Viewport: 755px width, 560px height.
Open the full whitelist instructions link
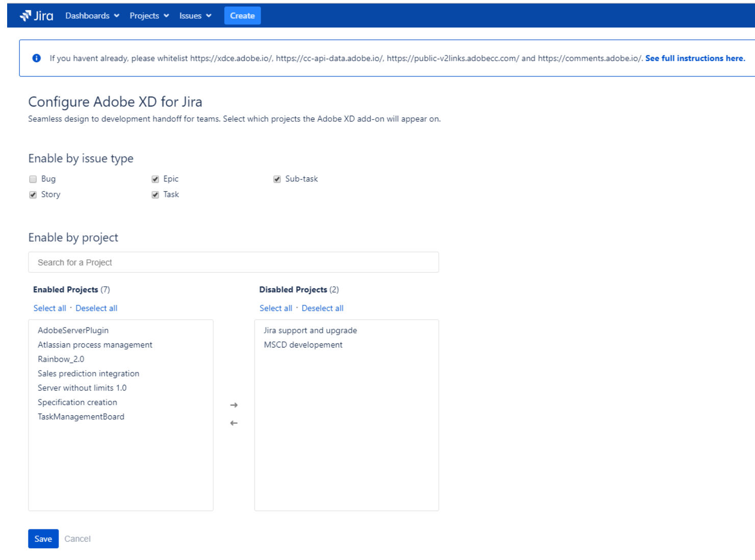pyautogui.click(x=695, y=58)
